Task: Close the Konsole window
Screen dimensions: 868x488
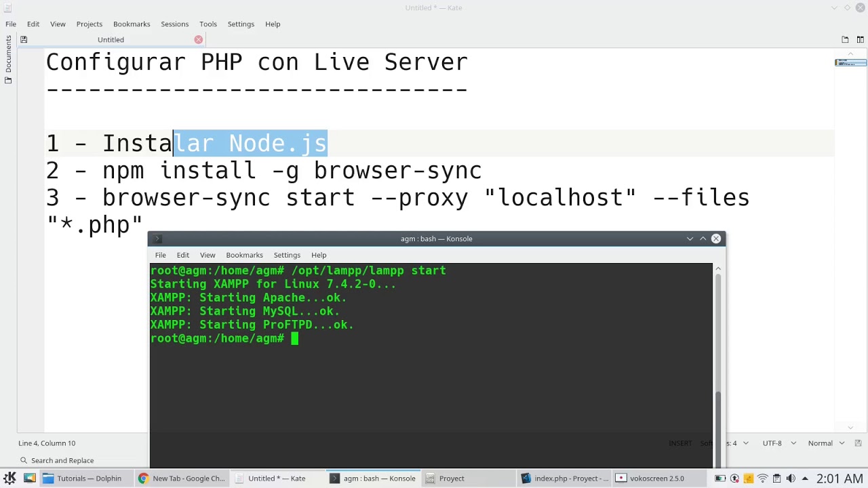Action: pyautogui.click(x=715, y=239)
